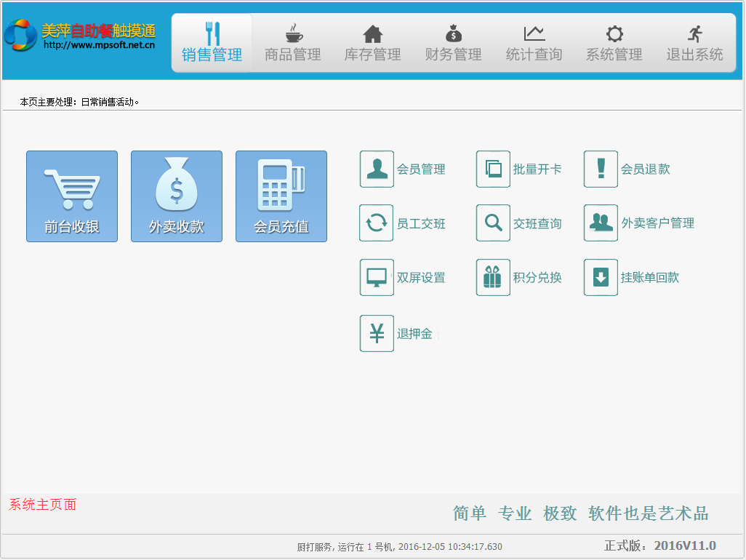Image resolution: width=746 pixels, height=560 pixels.
Task: Click the 员工交班 refresh arrows icon
Action: click(377, 223)
